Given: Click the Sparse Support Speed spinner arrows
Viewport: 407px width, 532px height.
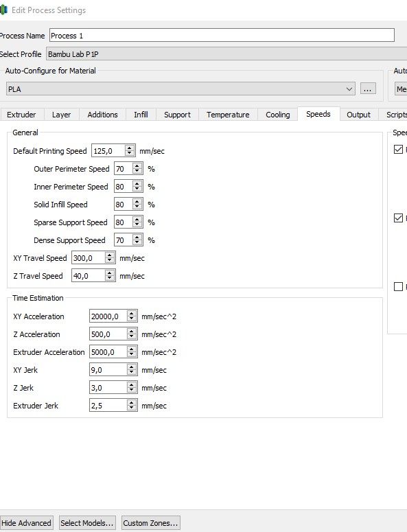Looking at the screenshot, I should point(137,222).
